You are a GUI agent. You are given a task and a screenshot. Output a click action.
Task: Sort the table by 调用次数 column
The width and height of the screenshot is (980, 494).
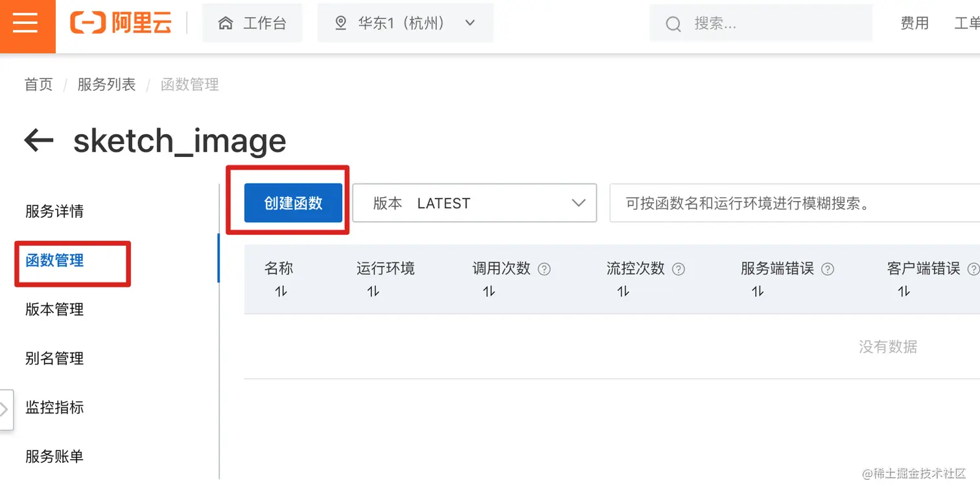pyautogui.click(x=489, y=292)
